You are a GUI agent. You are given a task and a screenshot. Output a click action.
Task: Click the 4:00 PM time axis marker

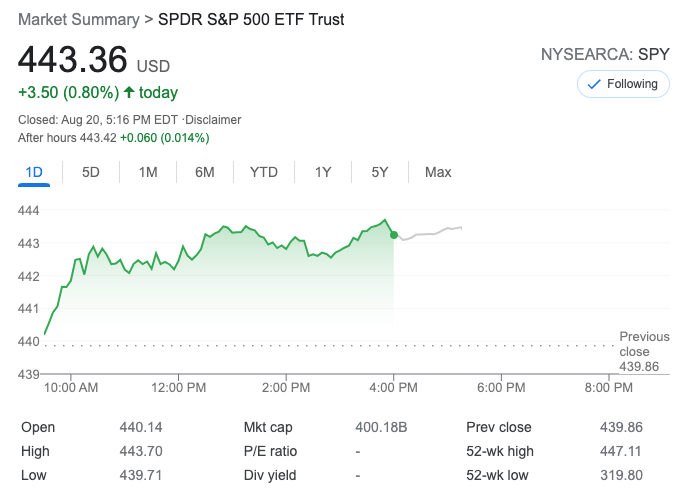(x=394, y=387)
